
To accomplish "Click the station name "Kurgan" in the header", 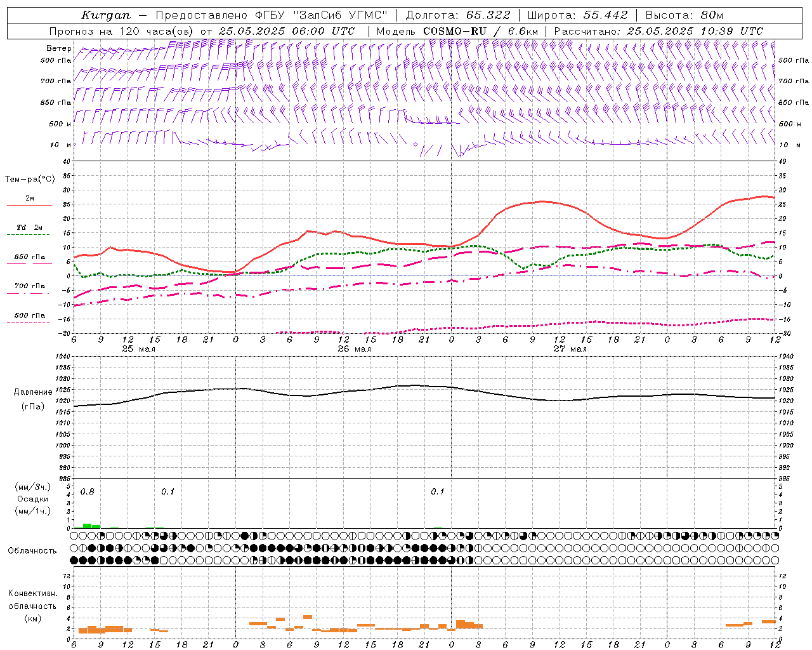I will pyautogui.click(x=106, y=15).
